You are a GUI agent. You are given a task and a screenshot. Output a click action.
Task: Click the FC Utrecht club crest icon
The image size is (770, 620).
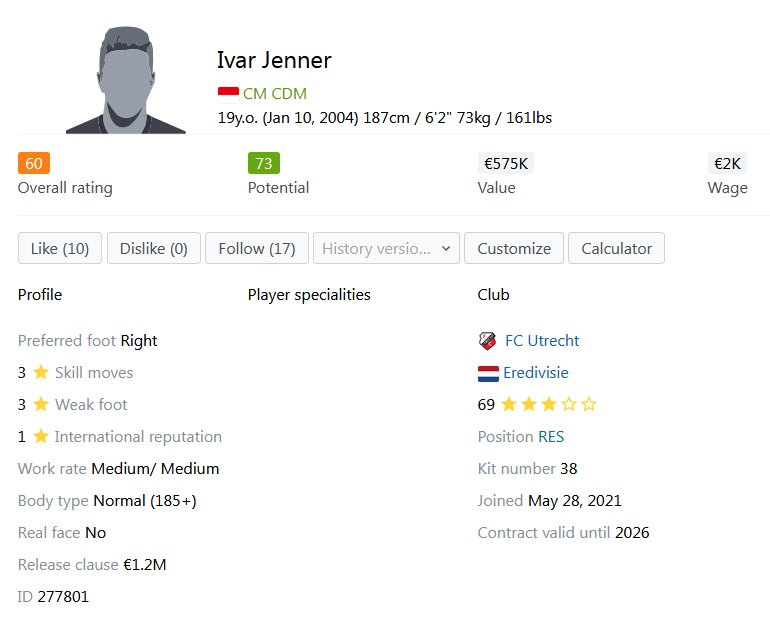(x=488, y=341)
